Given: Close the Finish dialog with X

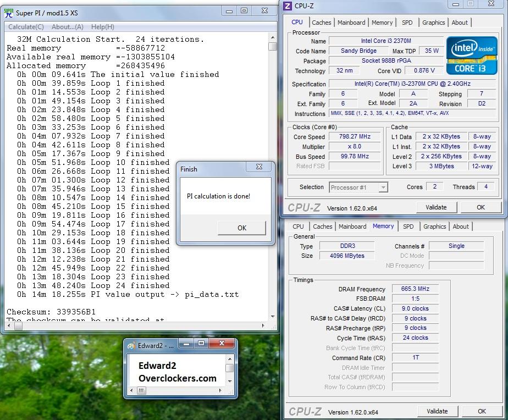Looking at the screenshot, I should 259,167.
